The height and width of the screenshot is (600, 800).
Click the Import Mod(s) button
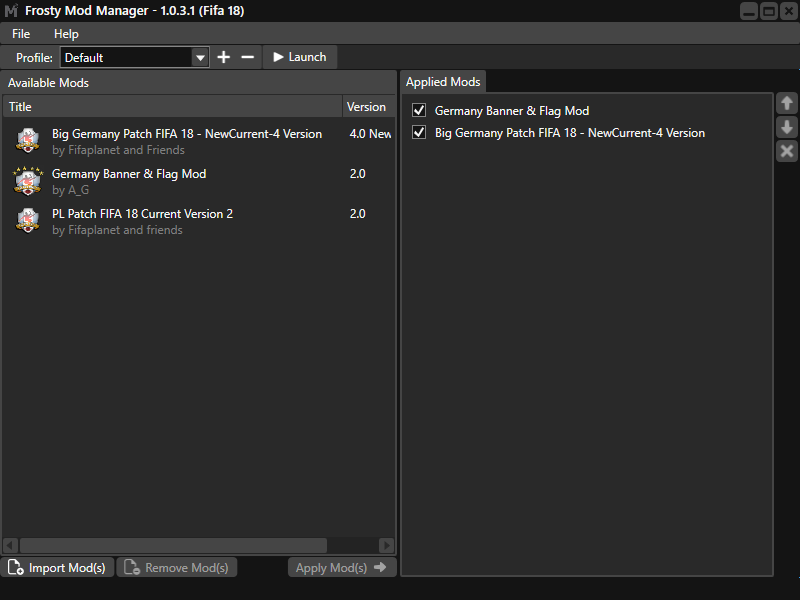57,567
